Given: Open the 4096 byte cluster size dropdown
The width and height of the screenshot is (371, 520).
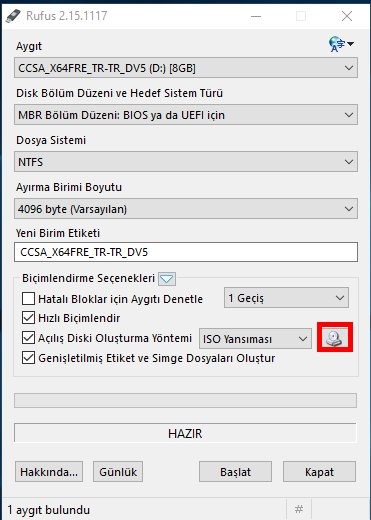Looking at the screenshot, I should (186, 209).
